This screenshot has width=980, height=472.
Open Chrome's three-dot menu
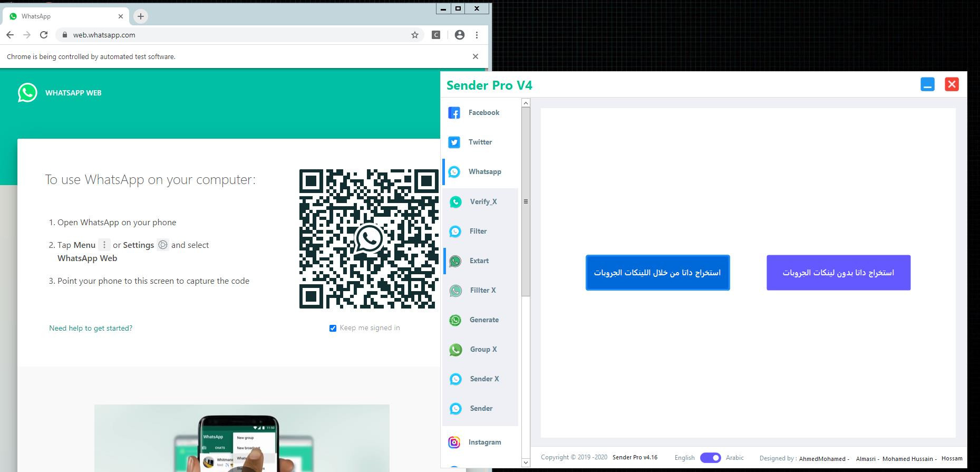click(x=477, y=35)
